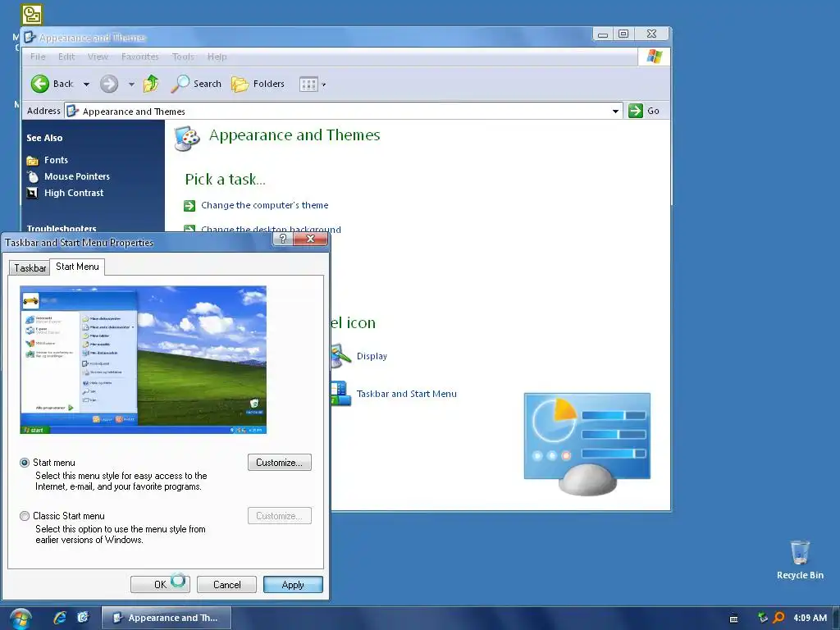Open the Search pane
840x630 pixels.
tap(196, 84)
